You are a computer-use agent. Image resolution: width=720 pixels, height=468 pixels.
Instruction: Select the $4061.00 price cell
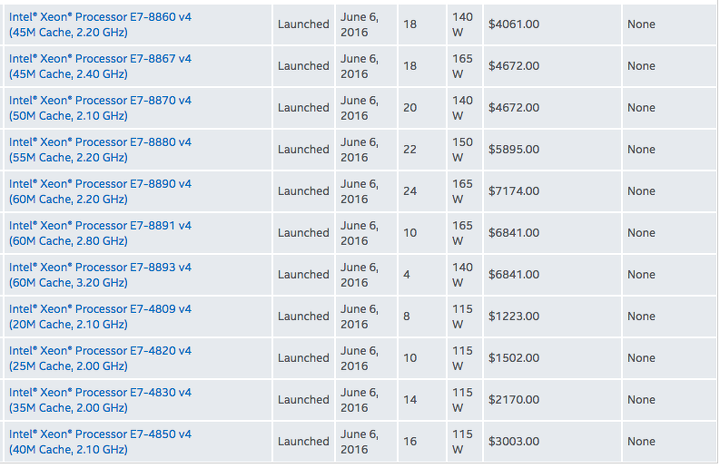pos(514,24)
